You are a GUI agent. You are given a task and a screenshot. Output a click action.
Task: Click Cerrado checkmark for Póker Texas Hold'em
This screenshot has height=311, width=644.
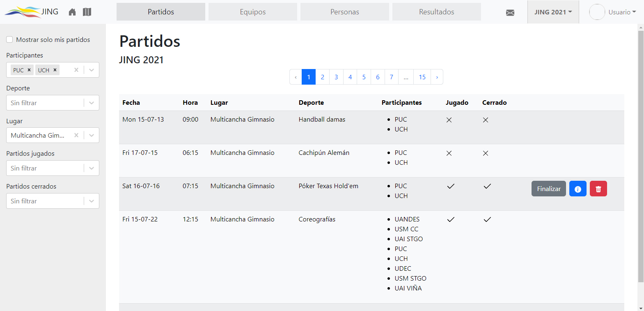[x=487, y=186]
